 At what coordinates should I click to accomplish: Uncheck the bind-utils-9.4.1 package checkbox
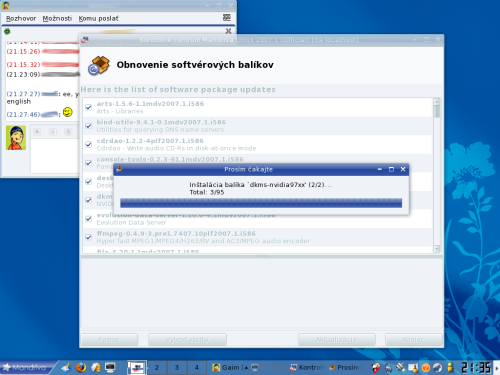(x=88, y=126)
